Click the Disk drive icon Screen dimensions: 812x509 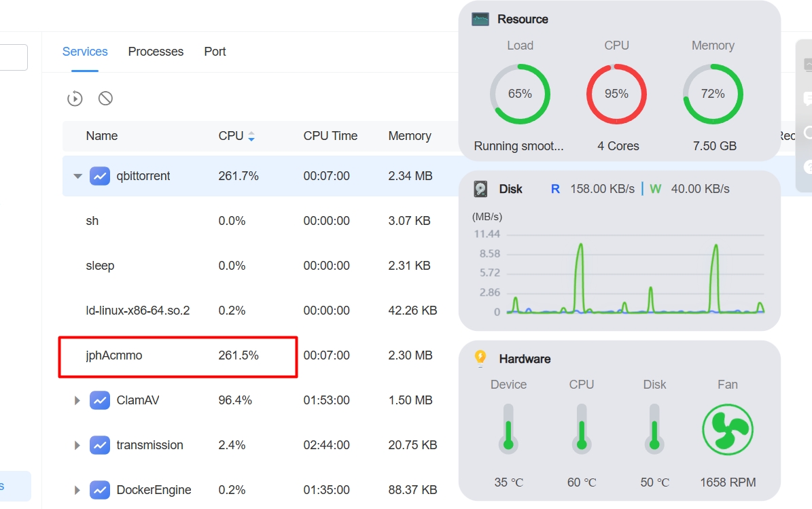pyautogui.click(x=480, y=189)
